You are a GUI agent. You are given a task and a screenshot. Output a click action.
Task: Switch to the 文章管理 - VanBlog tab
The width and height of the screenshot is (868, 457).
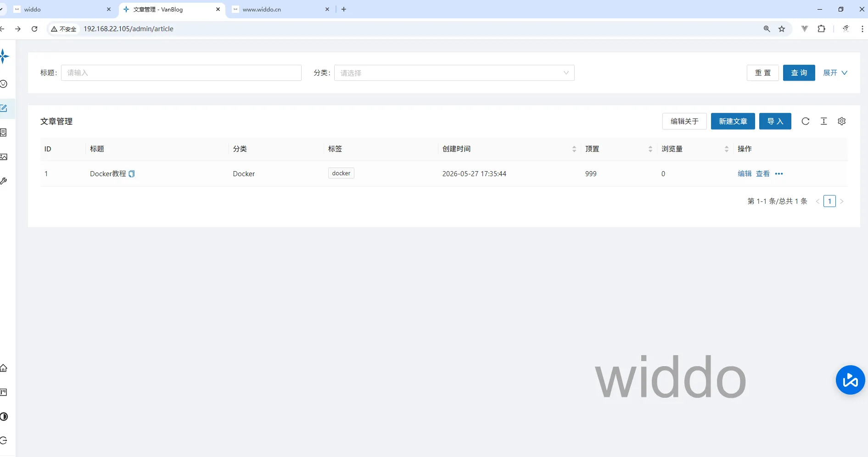click(172, 9)
